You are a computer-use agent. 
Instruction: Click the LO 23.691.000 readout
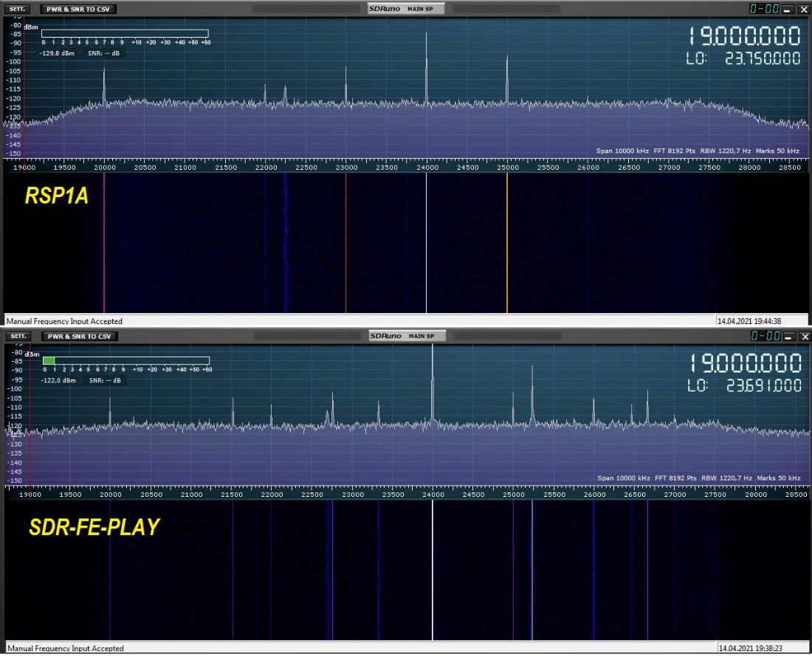tap(745, 385)
